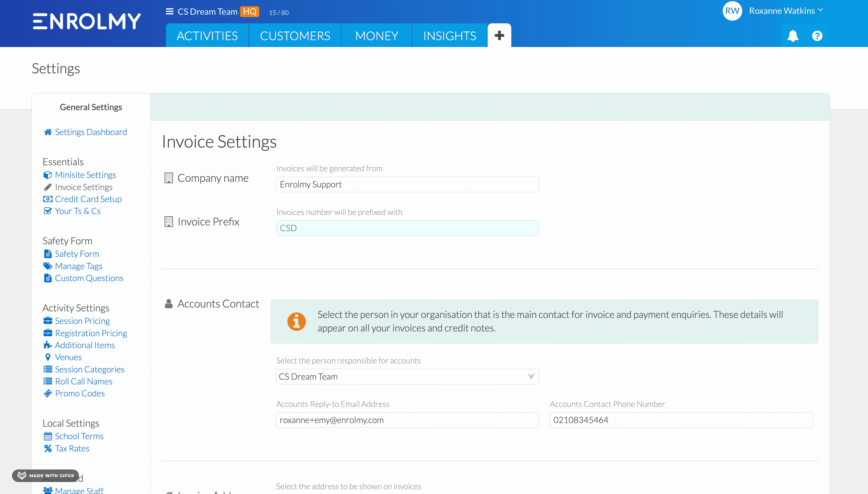
Task: Open Promo Codes link
Action: (x=80, y=394)
